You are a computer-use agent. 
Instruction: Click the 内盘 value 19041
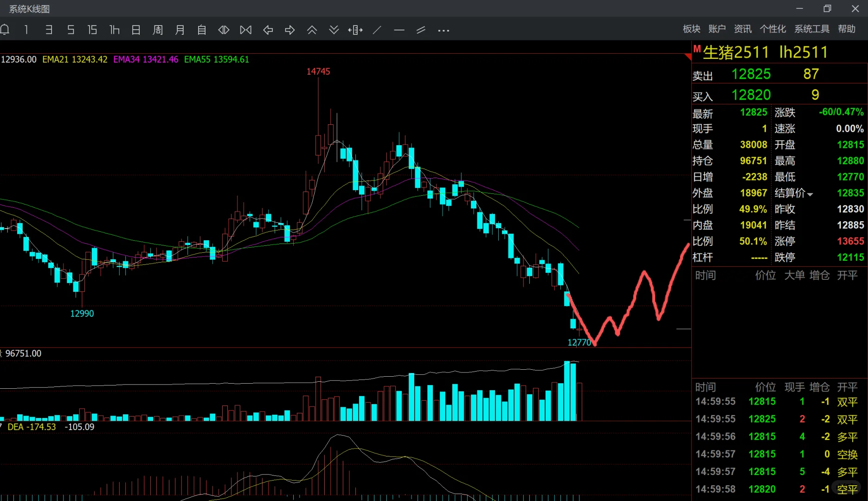pos(753,225)
